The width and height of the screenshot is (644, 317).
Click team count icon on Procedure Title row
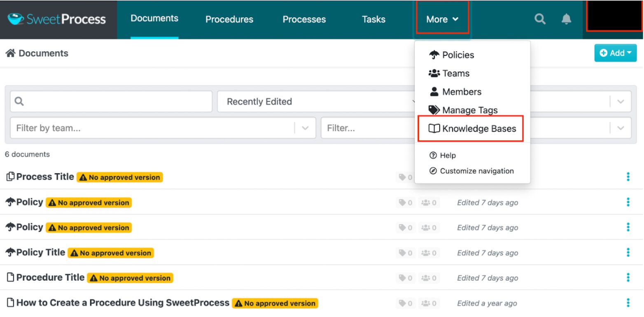(x=429, y=278)
